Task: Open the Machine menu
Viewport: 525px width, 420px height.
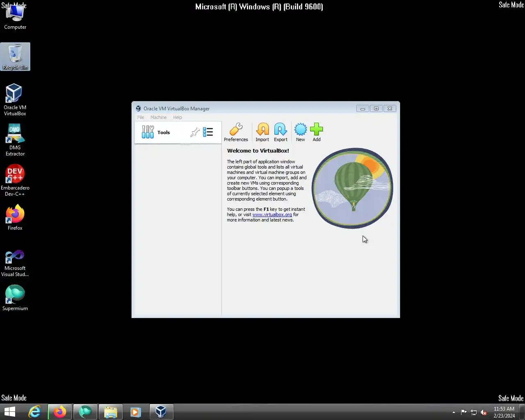Action: (158, 117)
